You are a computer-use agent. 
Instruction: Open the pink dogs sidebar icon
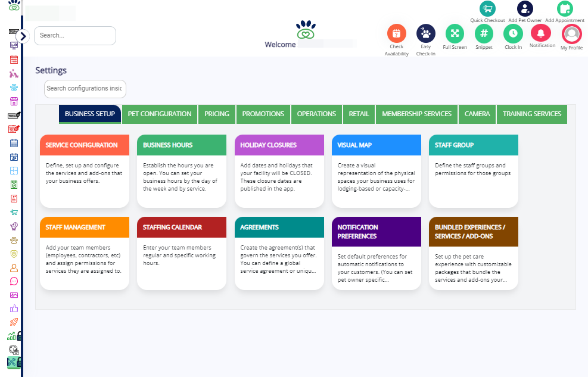[x=14, y=73]
